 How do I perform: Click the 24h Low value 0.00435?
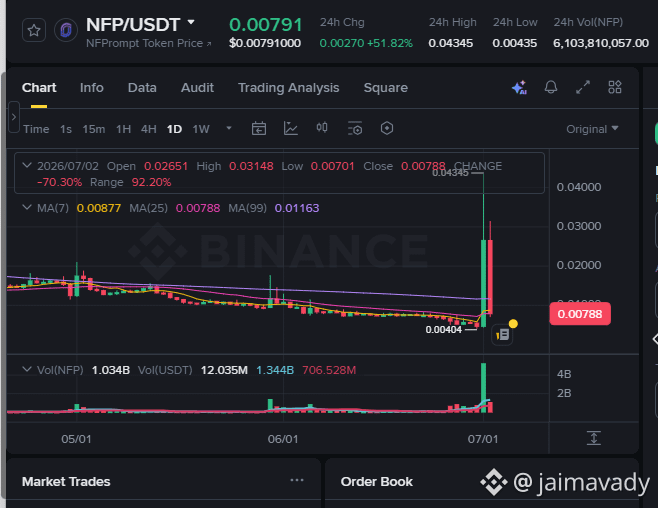tap(514, 43)
